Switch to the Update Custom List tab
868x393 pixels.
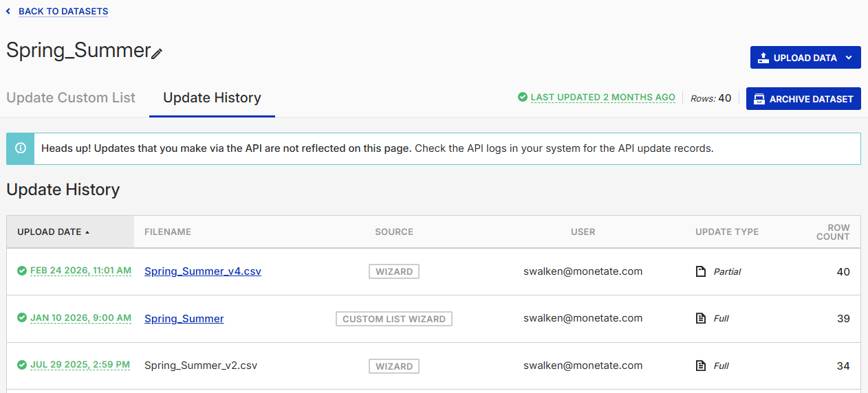[x=71, y=98]
